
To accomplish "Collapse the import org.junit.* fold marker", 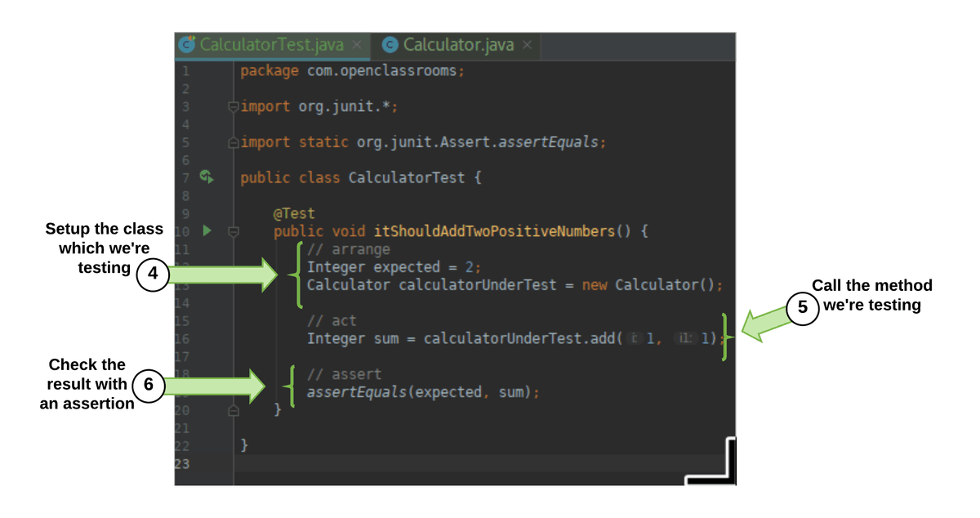I will point(234,106).
